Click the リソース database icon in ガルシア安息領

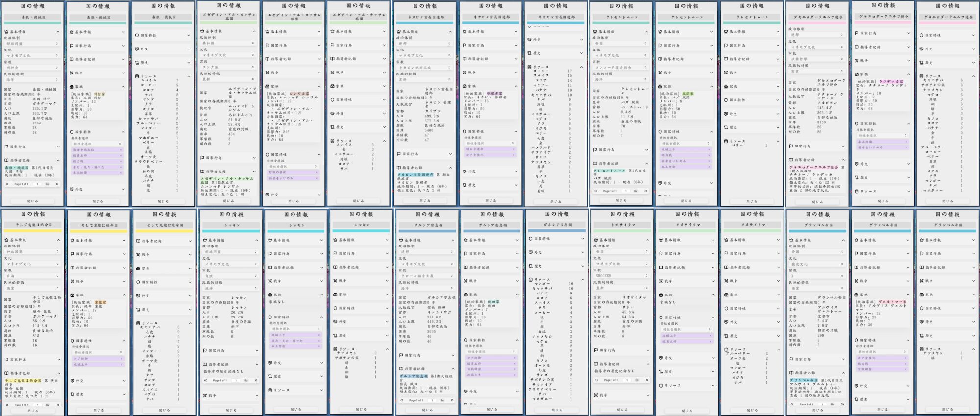530,280
